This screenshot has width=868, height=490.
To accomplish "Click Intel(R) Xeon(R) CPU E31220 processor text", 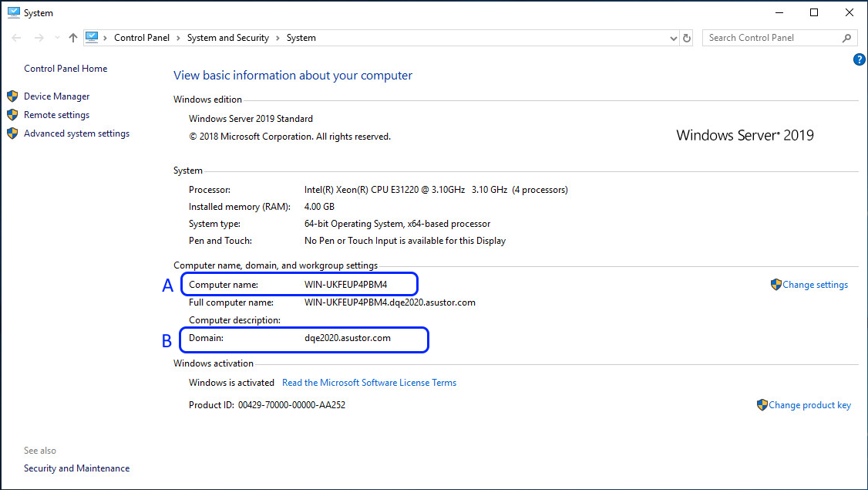I will point(436,190).
